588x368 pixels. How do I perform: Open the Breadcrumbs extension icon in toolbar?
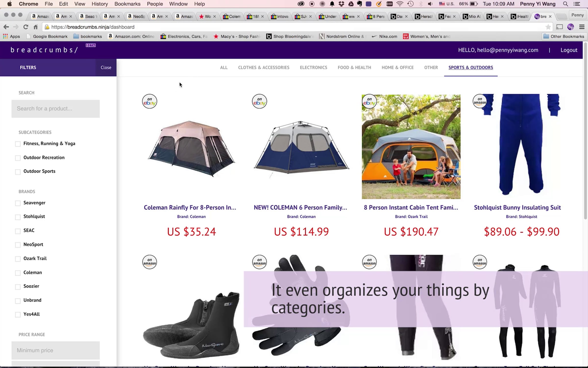click(571, 27)
